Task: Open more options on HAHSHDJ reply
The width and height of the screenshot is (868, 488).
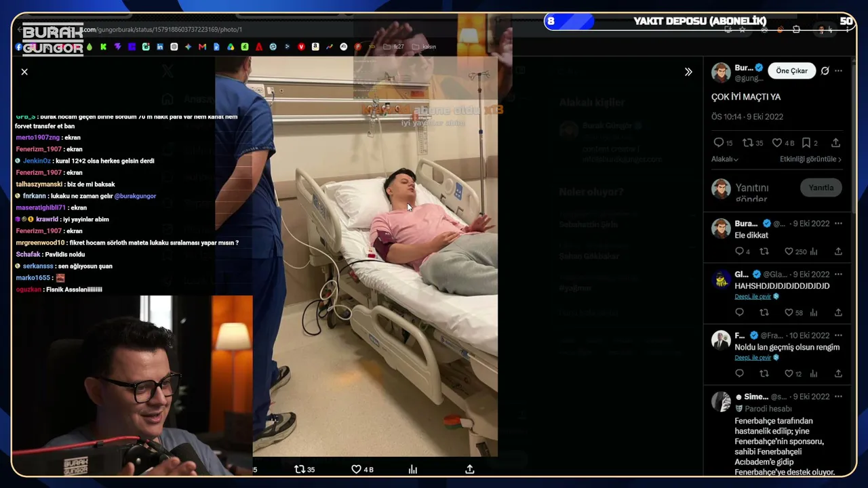Action: 839,274
